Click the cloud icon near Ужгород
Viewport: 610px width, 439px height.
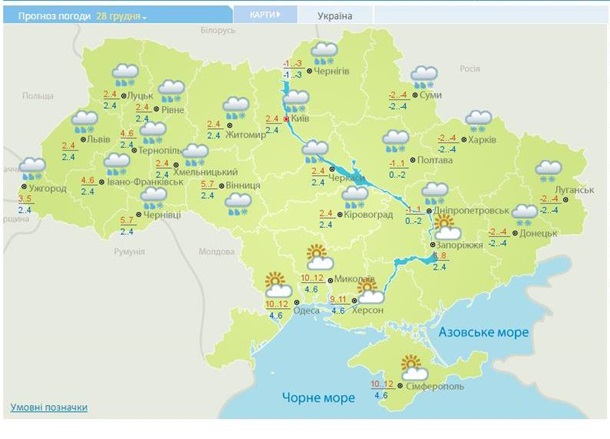coord(33,168)
